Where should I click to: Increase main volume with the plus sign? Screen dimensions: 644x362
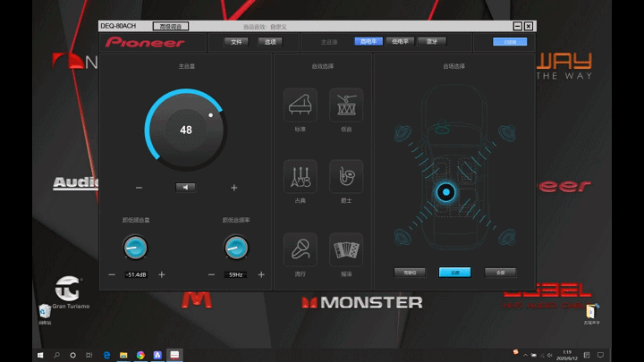tap(234, 188)
